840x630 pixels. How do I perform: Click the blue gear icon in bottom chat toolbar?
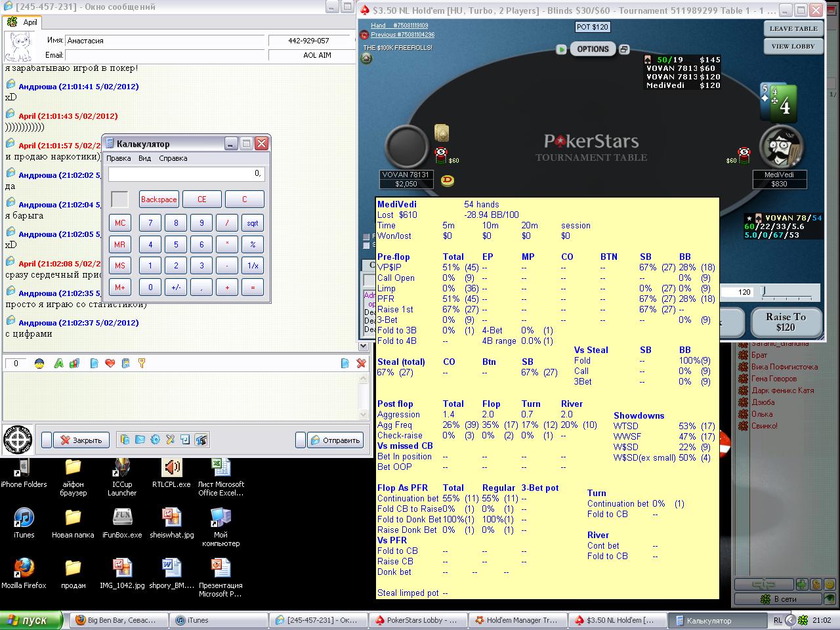[155, 440]
